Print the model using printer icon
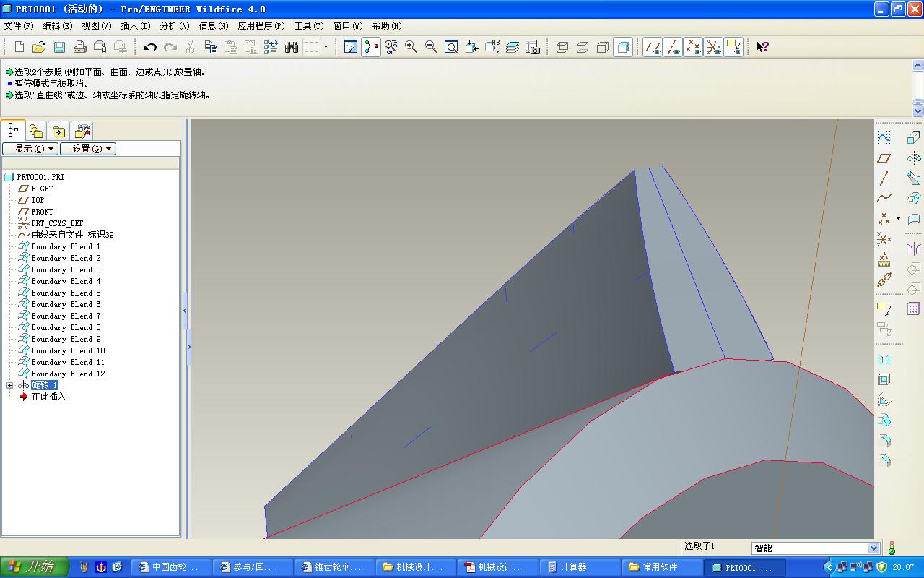The image size is (924, 578). coord(80,47)
